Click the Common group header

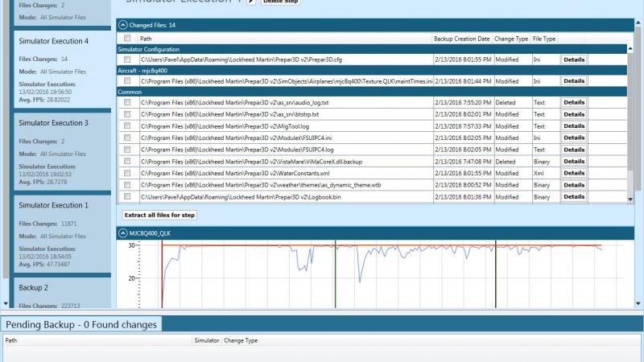tap(372, 92)
